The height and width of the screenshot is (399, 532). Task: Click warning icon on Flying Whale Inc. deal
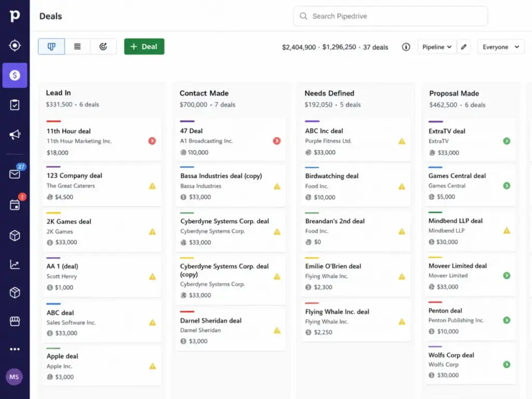tap(402, 322)
